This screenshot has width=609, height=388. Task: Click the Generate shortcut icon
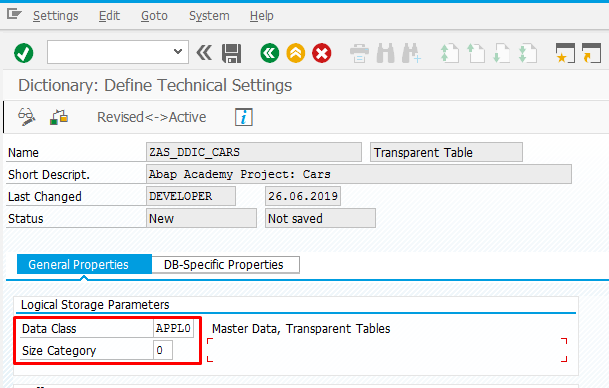coord(591,53)
